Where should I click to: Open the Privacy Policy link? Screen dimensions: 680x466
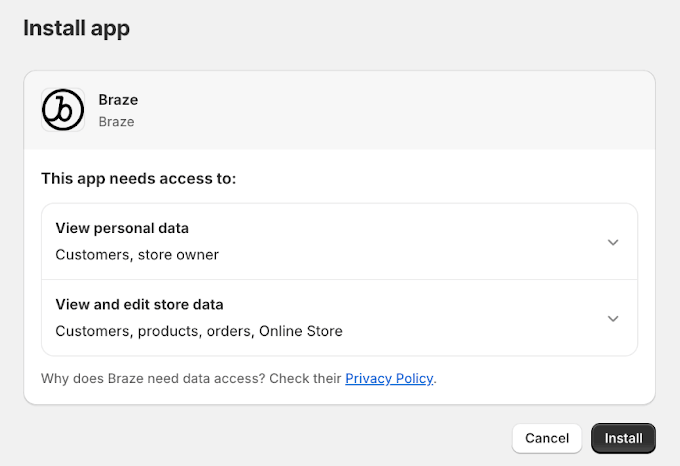389,378
